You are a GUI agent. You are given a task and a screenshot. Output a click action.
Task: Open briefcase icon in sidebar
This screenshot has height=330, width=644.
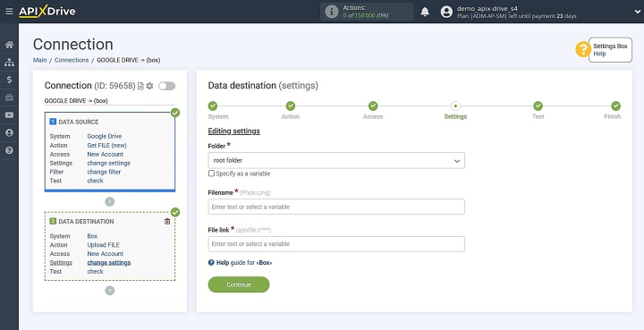coord(9,97)
